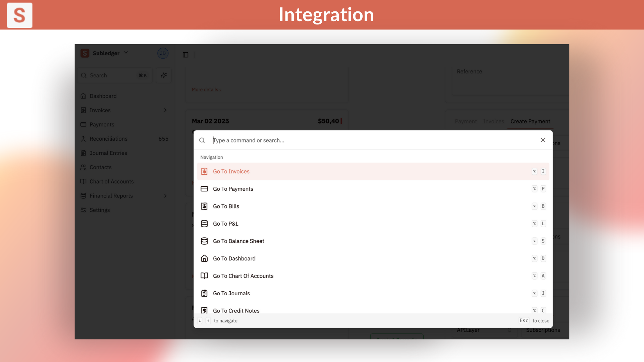
Task: Select Go To Balance Sheet command
Action: tap(238, 241)
